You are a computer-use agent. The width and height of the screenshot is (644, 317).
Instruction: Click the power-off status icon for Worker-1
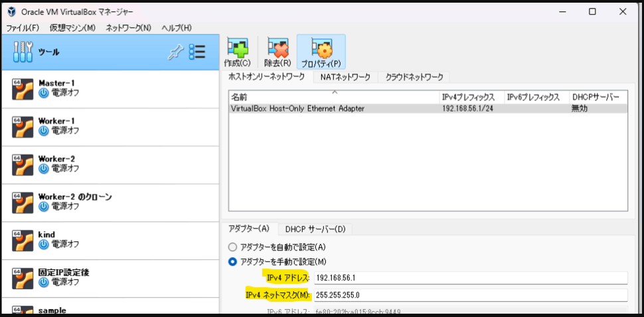[x=44, y=131]
